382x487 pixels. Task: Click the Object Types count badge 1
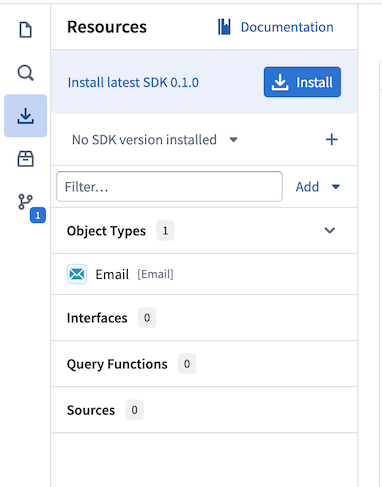[165, 231]
